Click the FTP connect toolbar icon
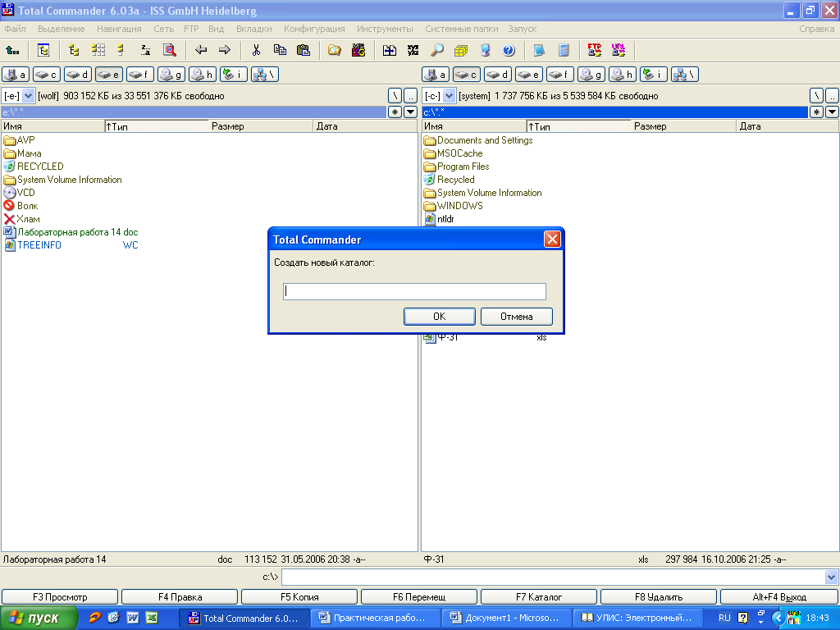Viewport: 840px width, 630px height. 595,50
